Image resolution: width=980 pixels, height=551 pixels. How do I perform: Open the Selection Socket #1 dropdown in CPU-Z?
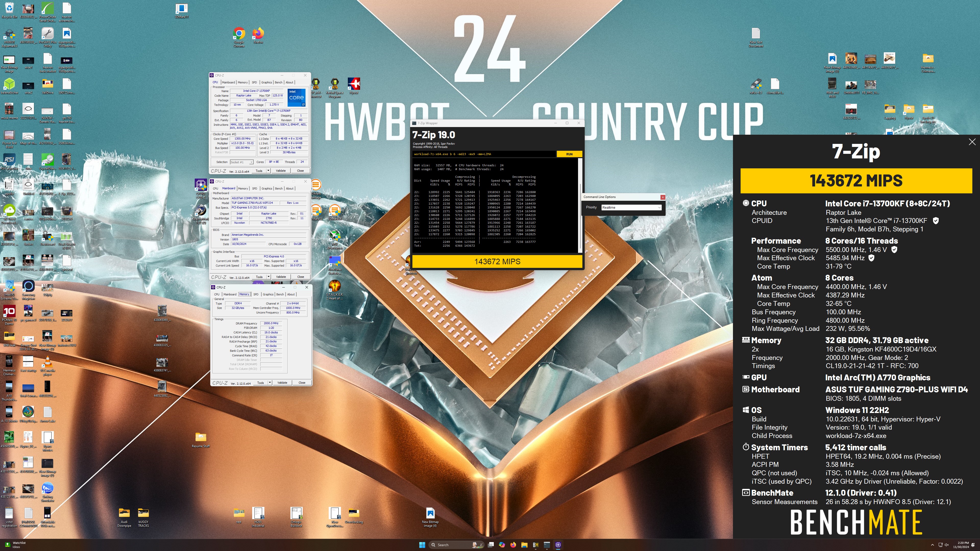coord(242,162)
